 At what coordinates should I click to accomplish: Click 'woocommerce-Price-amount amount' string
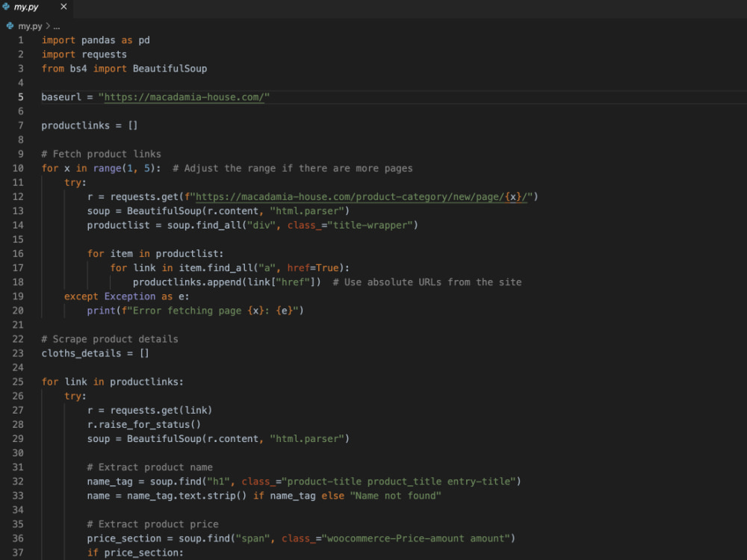(x=418, y=538)
